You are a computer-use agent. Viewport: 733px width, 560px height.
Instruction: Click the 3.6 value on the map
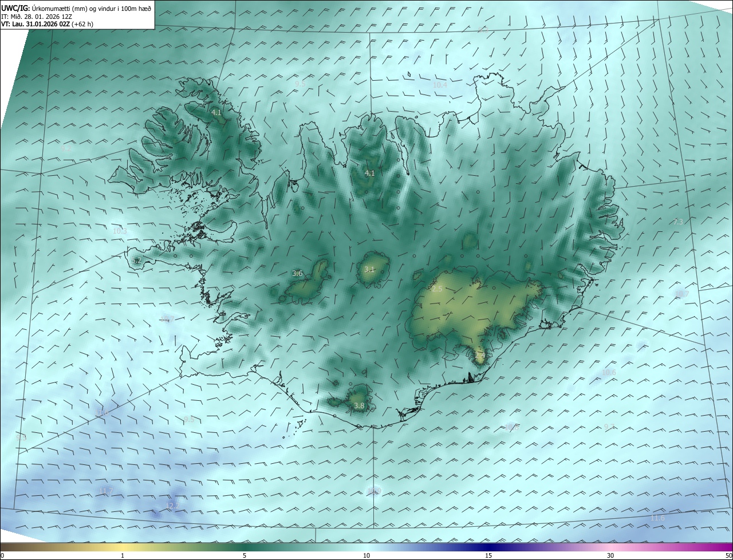coord(297,274)
